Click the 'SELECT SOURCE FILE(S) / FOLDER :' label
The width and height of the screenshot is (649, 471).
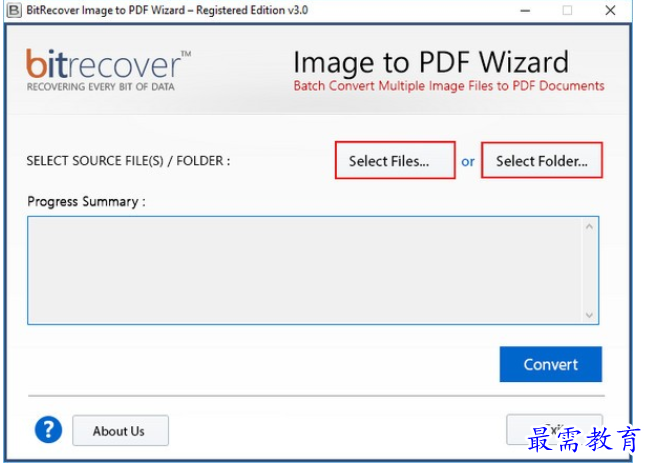(128, 161)
